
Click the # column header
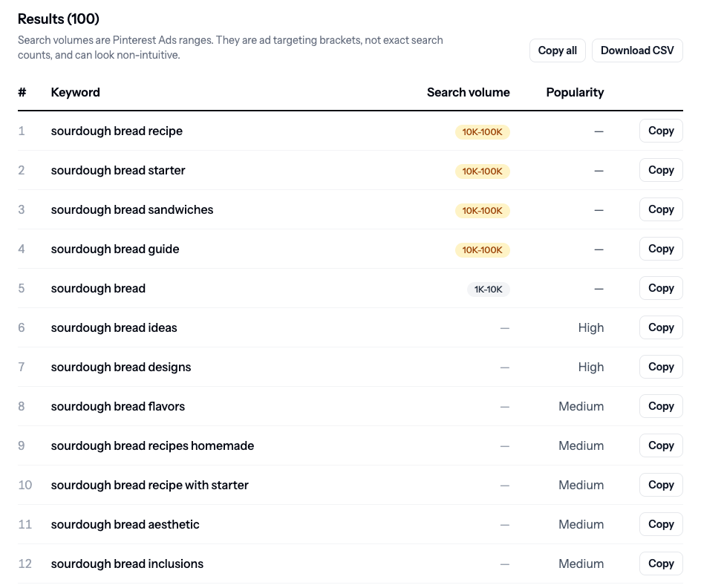[x=22, y=93]
